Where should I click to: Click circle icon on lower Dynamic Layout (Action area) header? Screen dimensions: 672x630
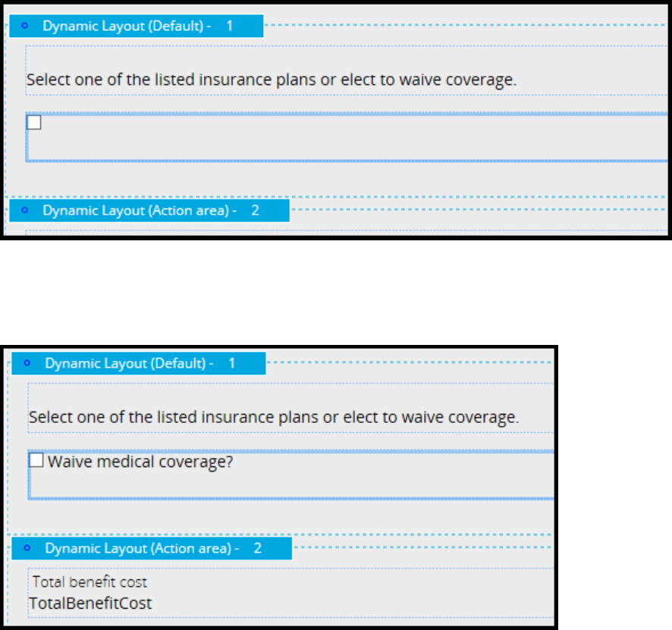(x=27, y=547)
